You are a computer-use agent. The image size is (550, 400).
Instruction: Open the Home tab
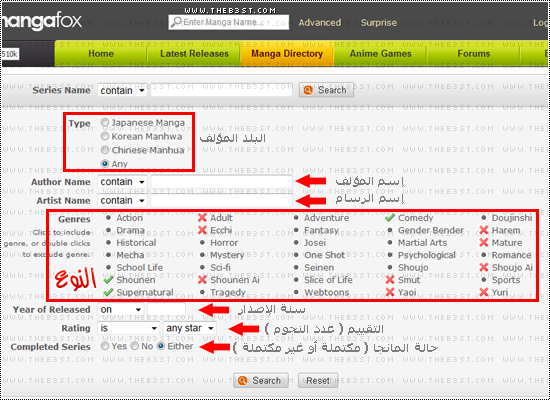(x=101, y=53)
